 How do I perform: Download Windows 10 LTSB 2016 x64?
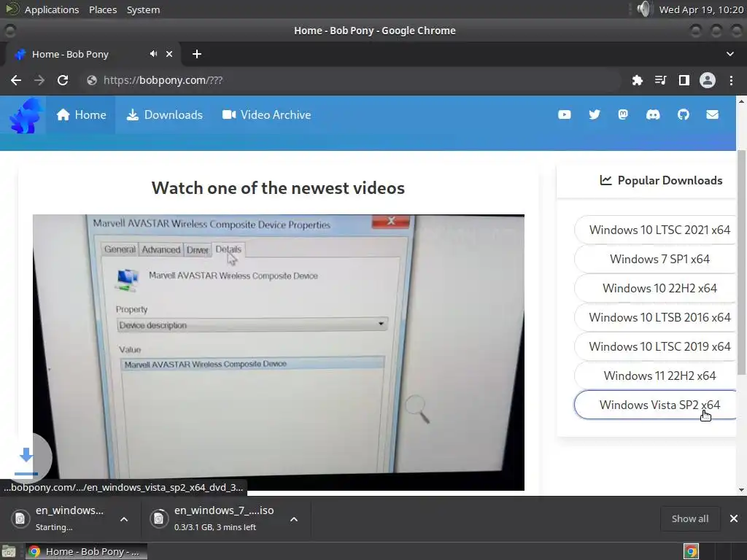click(656, 317)
